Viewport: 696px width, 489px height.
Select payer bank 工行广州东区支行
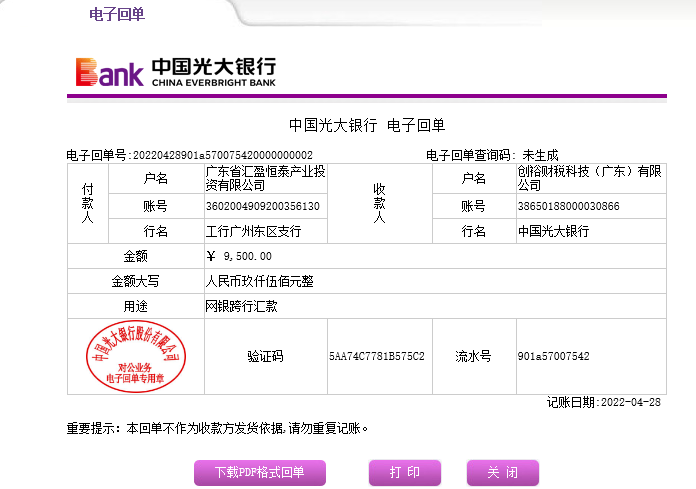coord(253,231)
